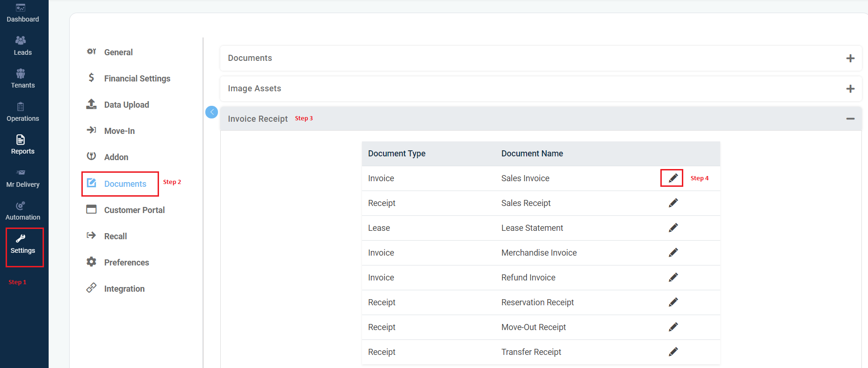
Task: Select the Merchandise Invoice name cell
Action: pos(539,253)
